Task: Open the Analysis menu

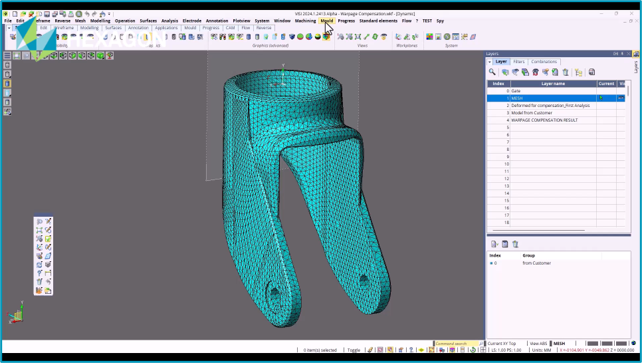Action: (170, 20)
